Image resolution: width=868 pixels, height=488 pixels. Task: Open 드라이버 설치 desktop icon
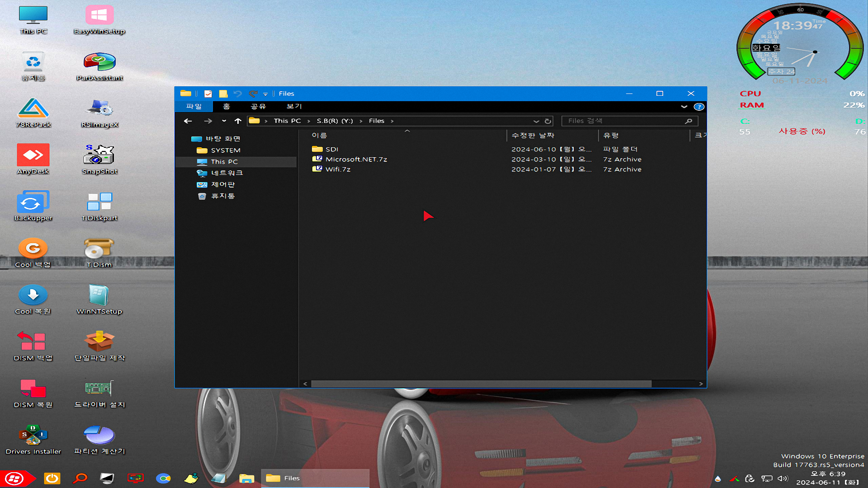(x=99, y=393)
